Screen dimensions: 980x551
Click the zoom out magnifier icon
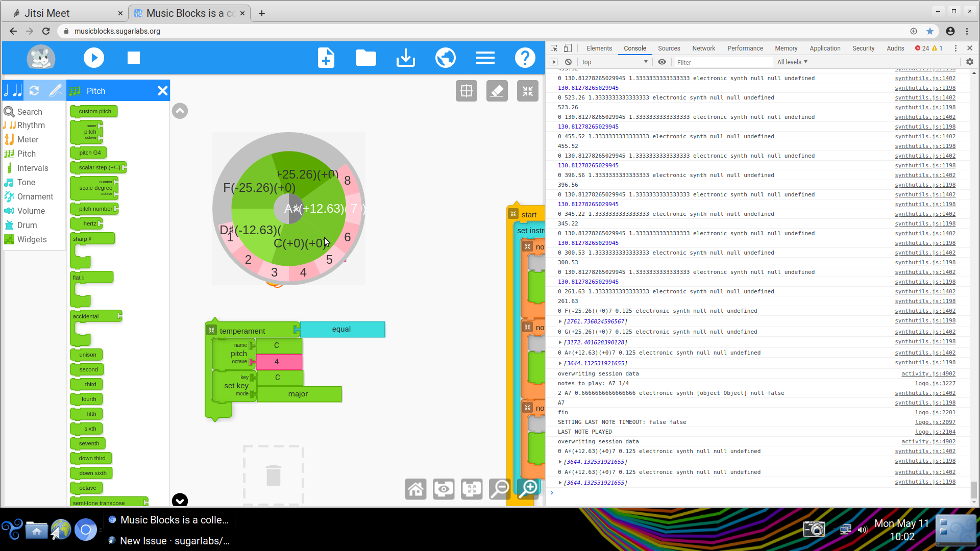pos(500,489)
